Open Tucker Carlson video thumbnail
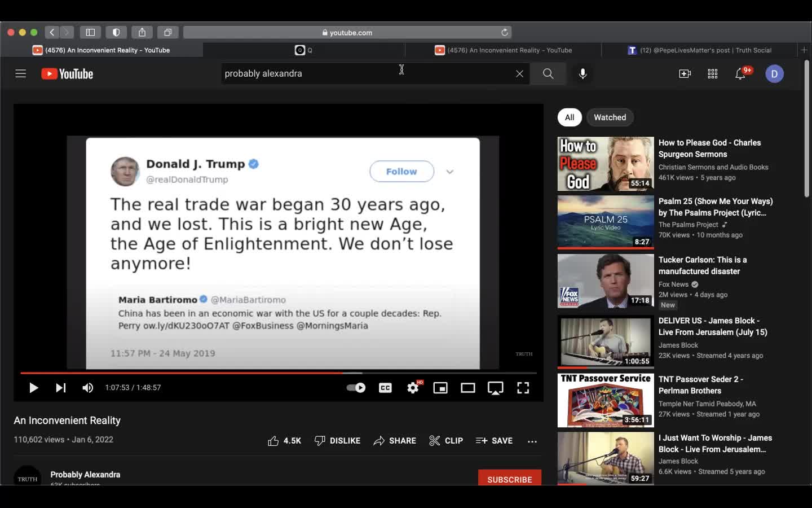Screen dimensions: 812x508 click(606, 281)
